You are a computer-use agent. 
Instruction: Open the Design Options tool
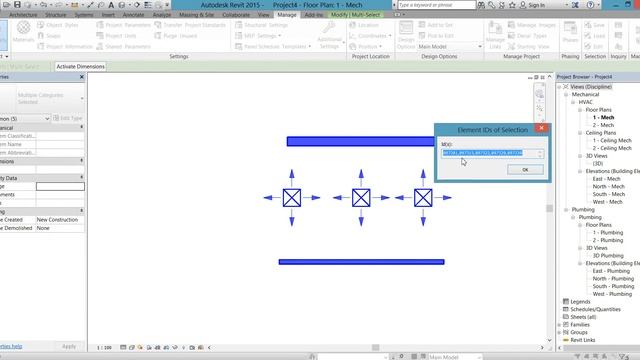[x=406, y=35]
